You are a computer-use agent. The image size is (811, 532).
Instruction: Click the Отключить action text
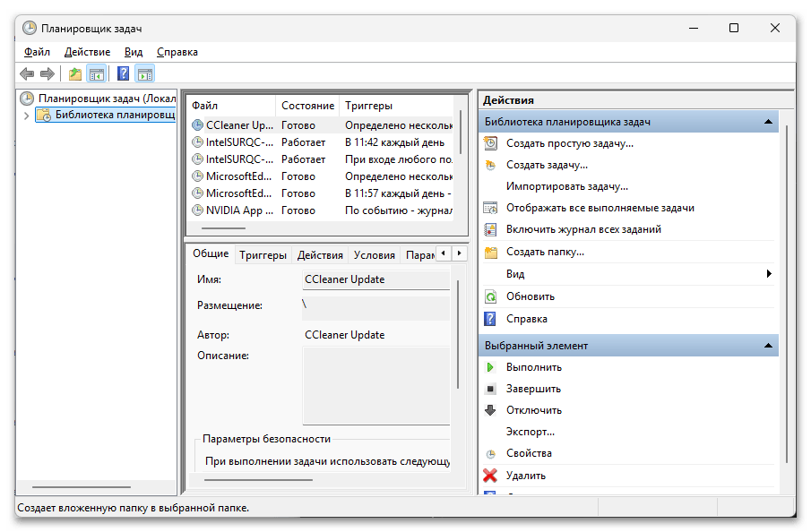(534, 410)
